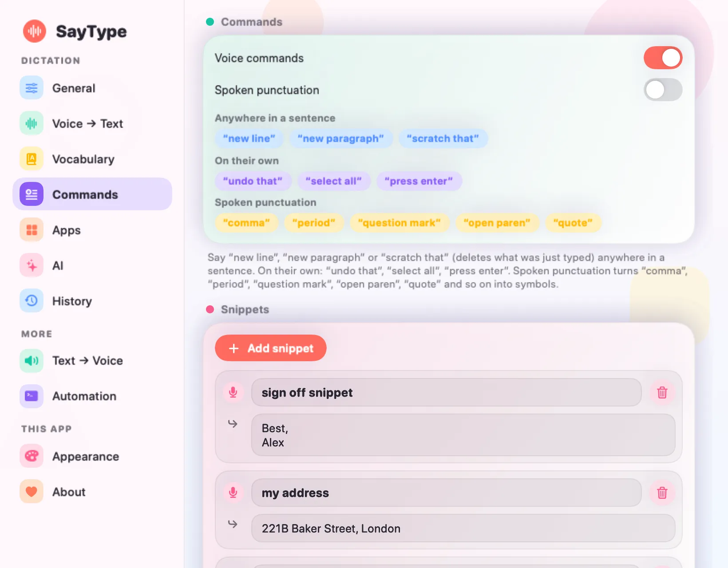This screenshot has height=568, width=728.
Task: Enable Spoken punctuation toggle
Action: click(663, 90)
